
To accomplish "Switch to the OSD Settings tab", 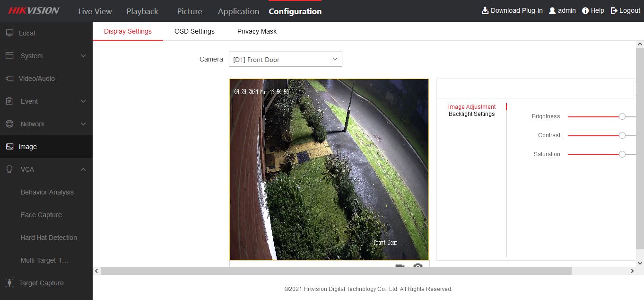I will click(194, 31).
